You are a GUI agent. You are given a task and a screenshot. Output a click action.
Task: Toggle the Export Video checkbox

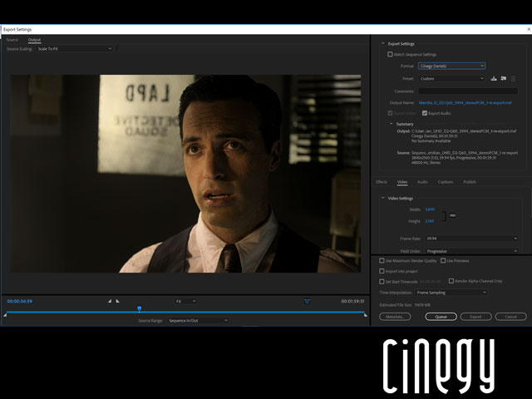[x=390, y=113]
